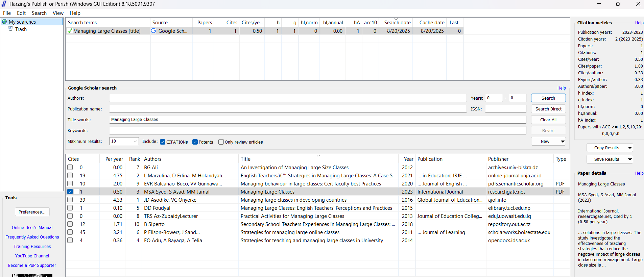The height and width of the screenshot is (277, 644).
Task: Click the Clear All button
Action: pyautogui.click(x=548, y=120)
